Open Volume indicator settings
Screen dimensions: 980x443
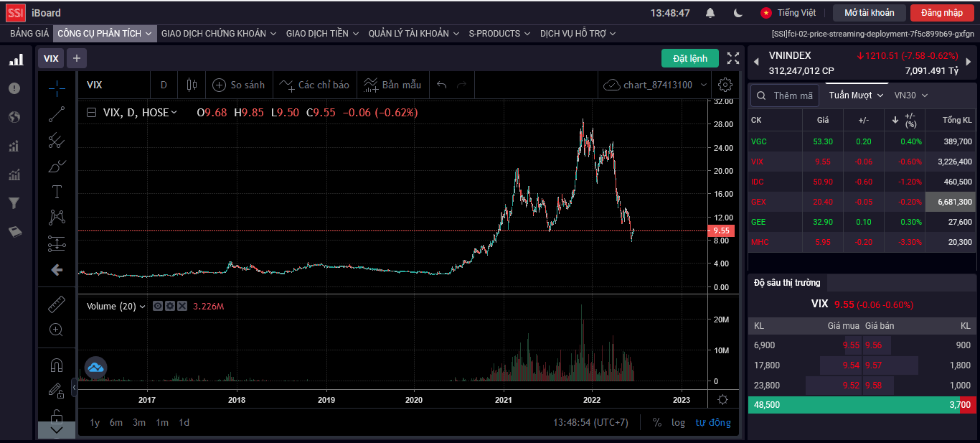point(170,306)
